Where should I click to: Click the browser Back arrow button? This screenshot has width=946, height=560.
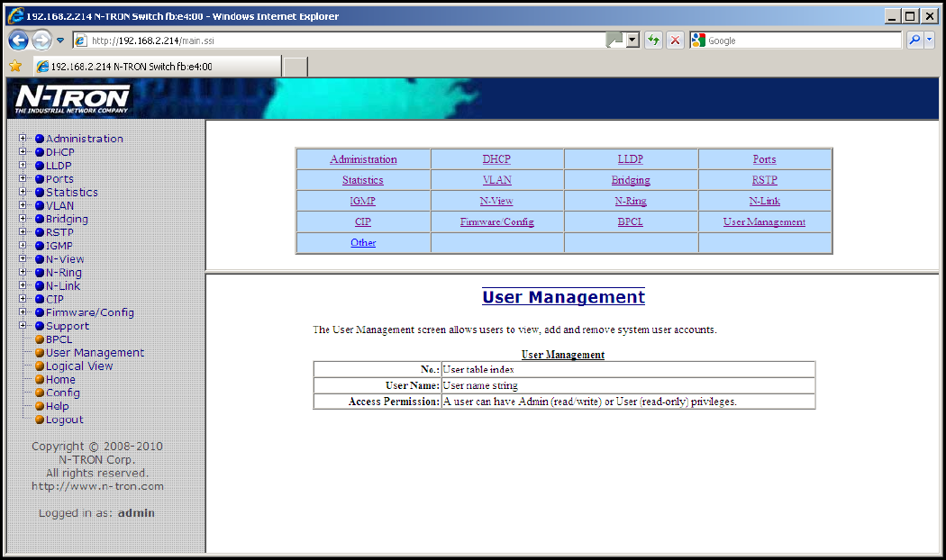tap(18, 41)
